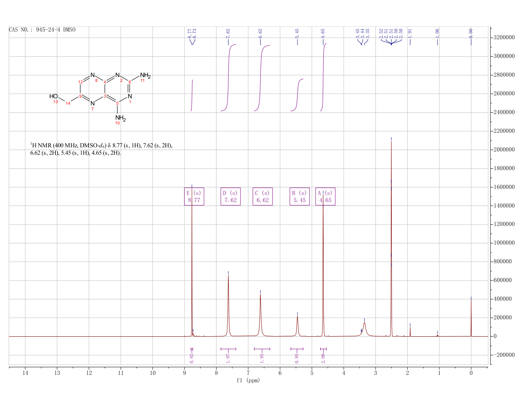Click the CAS NO. 945-24-4 DMSO title
The height and width of the screenshot is (411, 532).
[x=42, y=30]
